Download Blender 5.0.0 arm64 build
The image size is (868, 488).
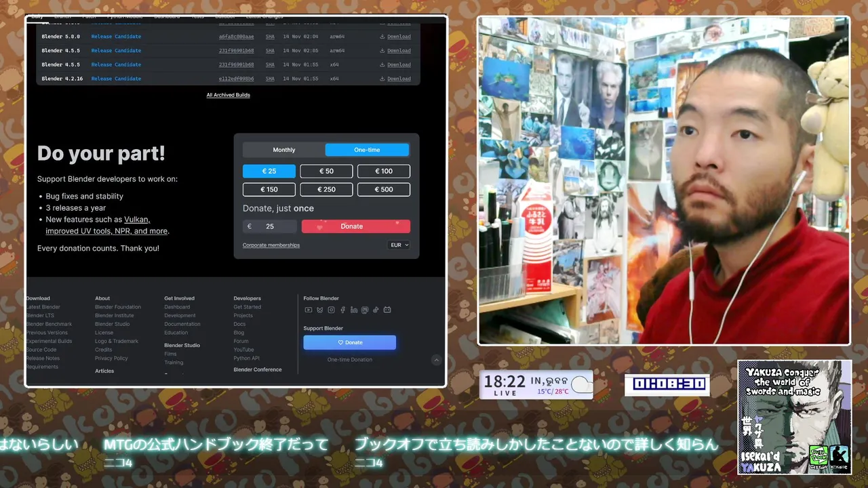click(395, 37)
